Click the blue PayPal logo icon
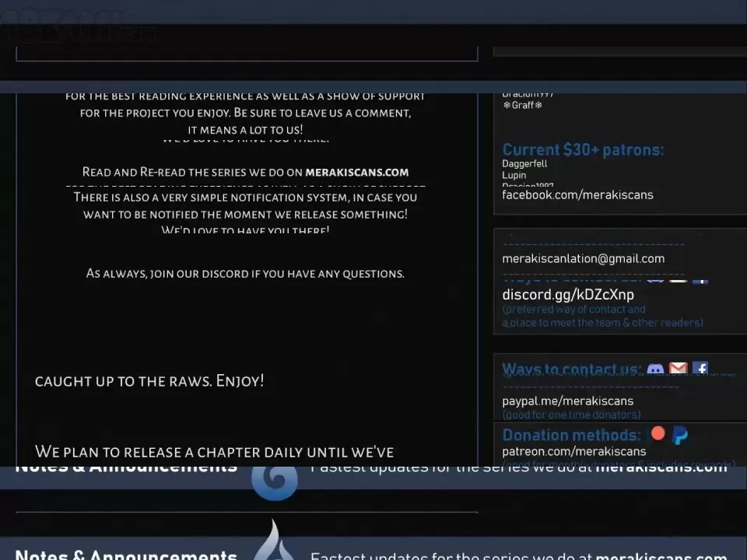The image size is (747, 560). [x=679, y=436]
